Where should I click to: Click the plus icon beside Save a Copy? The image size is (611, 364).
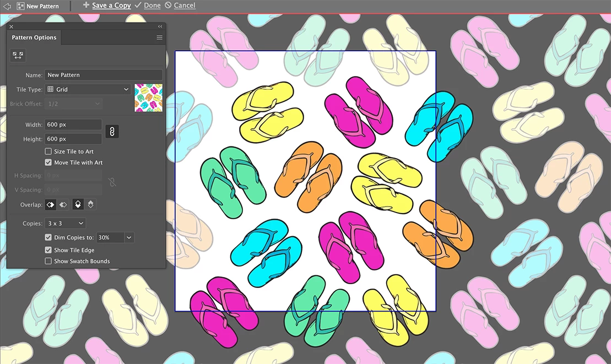coord(86,5)
